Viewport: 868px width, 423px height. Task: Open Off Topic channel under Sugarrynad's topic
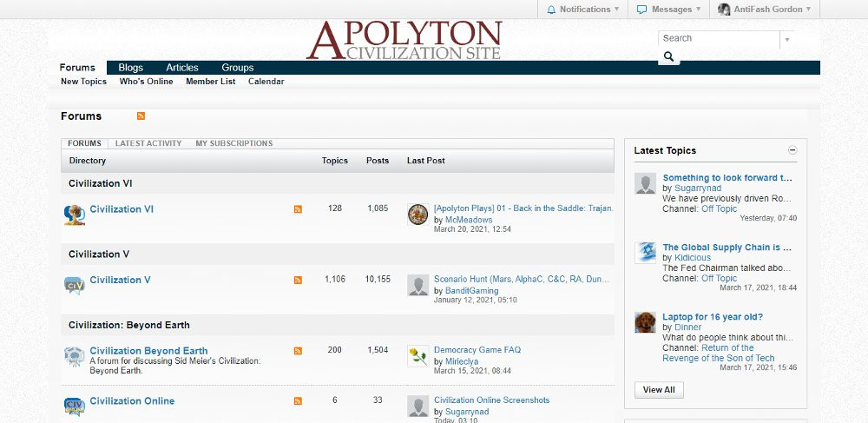719,208
